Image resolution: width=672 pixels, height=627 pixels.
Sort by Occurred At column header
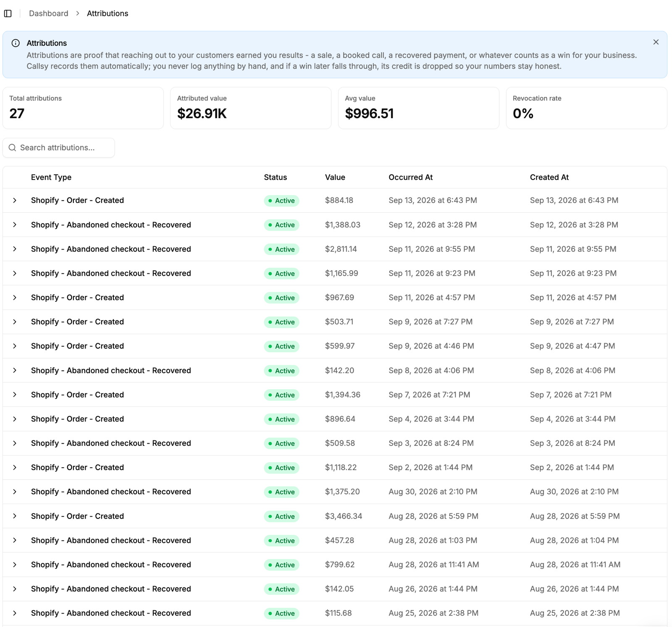pyautogui.click(x=411, y=177)
